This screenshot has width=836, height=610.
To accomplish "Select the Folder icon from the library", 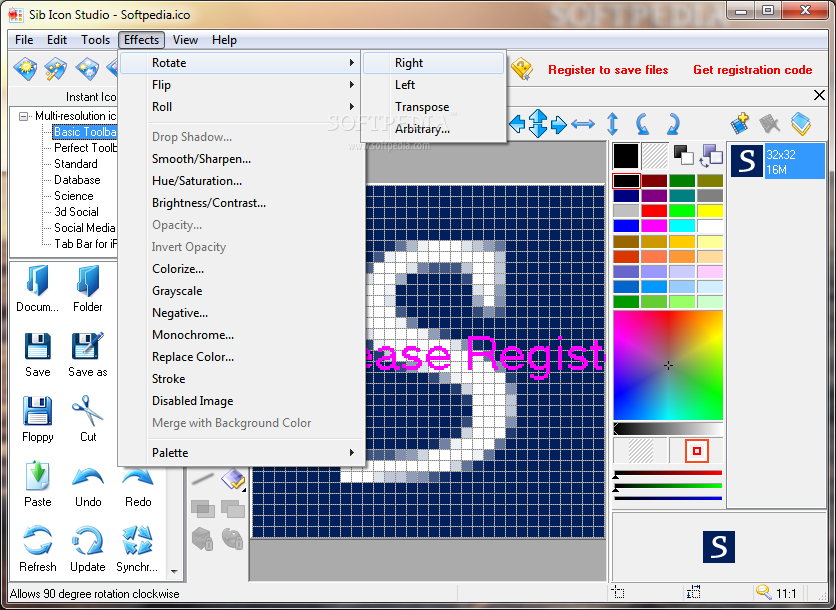I will pos(87,281).
